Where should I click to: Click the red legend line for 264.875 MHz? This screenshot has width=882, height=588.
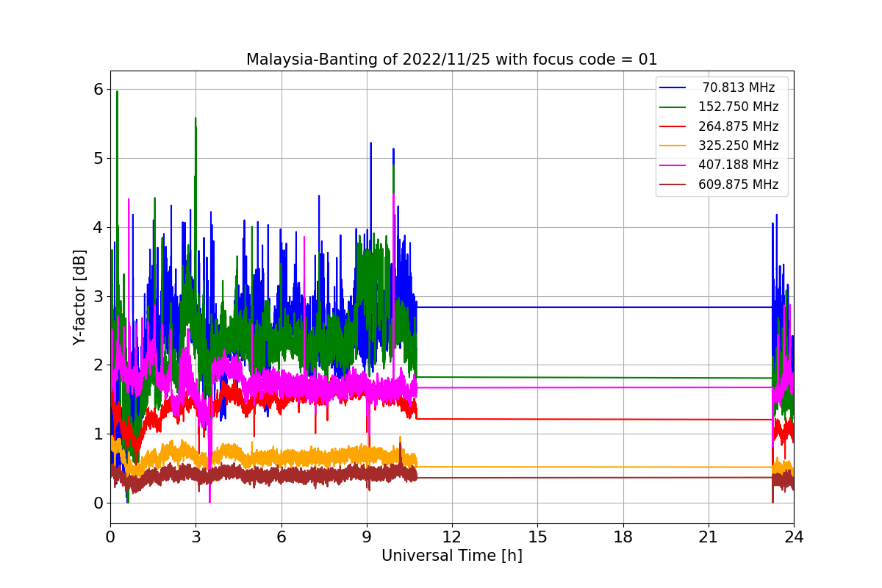pos(673,126)
